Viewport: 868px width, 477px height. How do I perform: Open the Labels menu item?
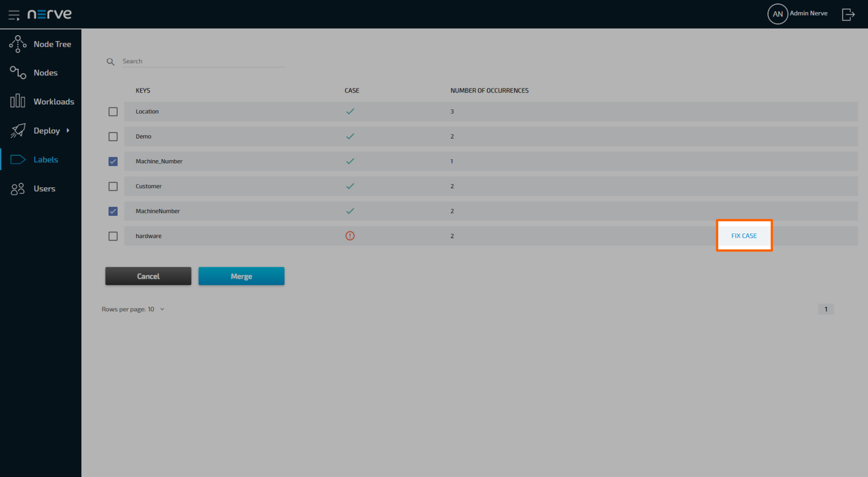tap(46, 160)
